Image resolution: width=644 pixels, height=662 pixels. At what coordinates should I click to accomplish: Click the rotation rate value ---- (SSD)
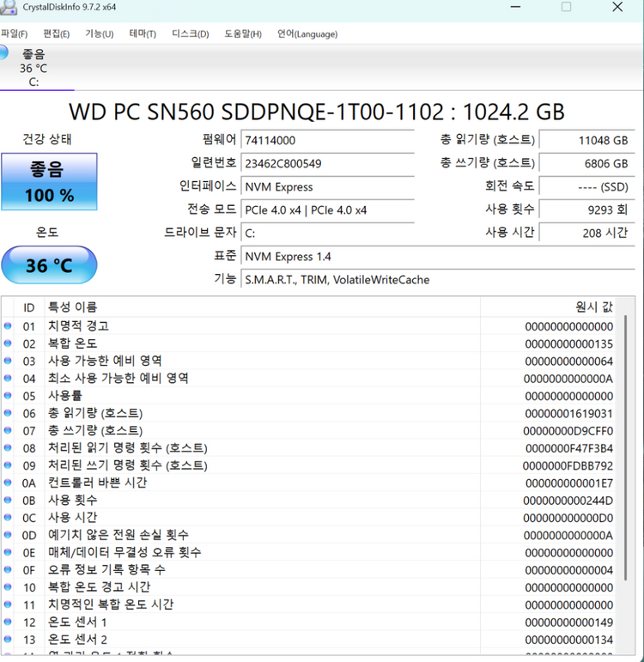587,186
